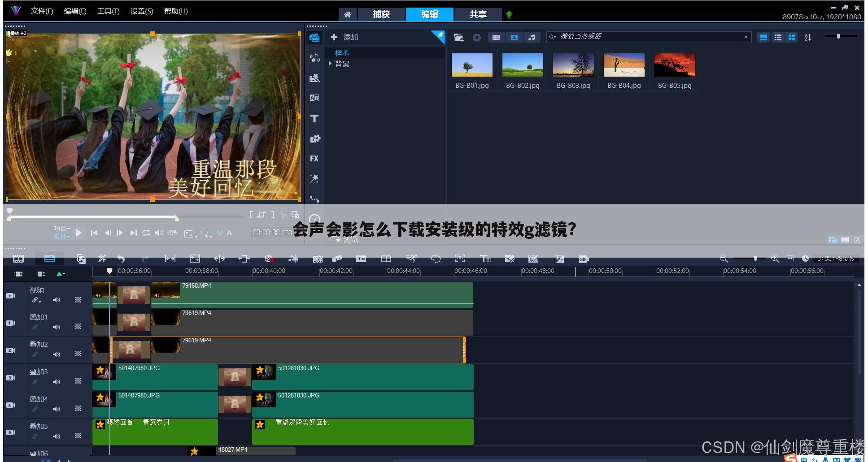
Task: Mute the 视频 track audio
Action: click(x=57, y=300)
